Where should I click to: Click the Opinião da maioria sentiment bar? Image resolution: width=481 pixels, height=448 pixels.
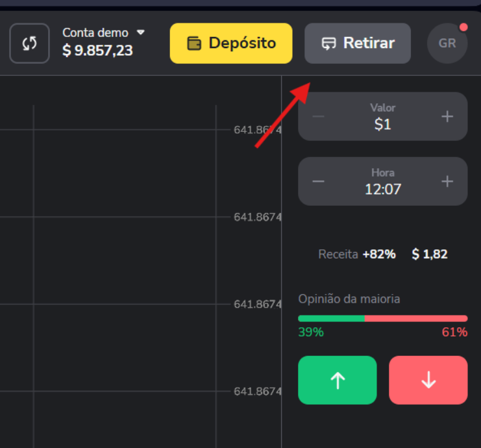[x=383, y=319]
